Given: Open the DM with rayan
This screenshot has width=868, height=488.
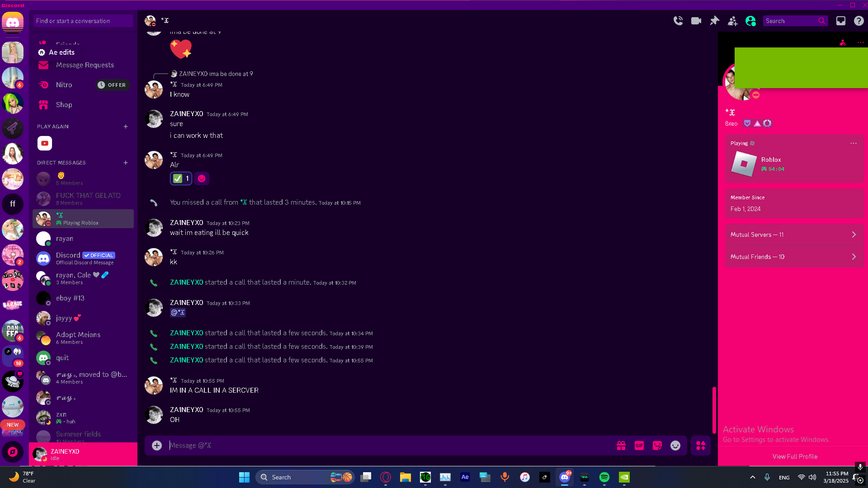Looking at the screenshot, I should [83, 239].
